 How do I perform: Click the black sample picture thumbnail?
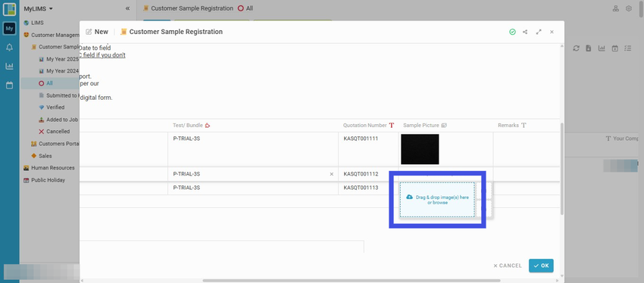tap(420, 149)
